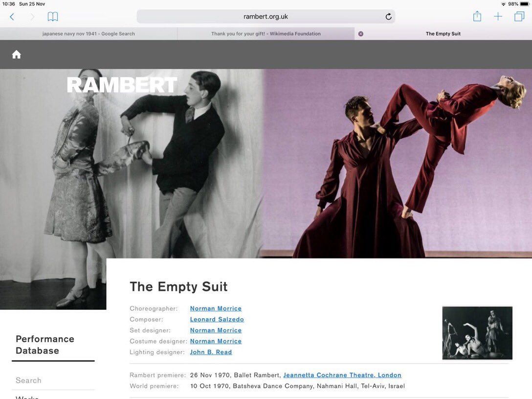Image resolution: width=532 pixels, height=399 pixels.
Task: Click the black-and-white dancers banner photo
Action: tap(132, 163)
